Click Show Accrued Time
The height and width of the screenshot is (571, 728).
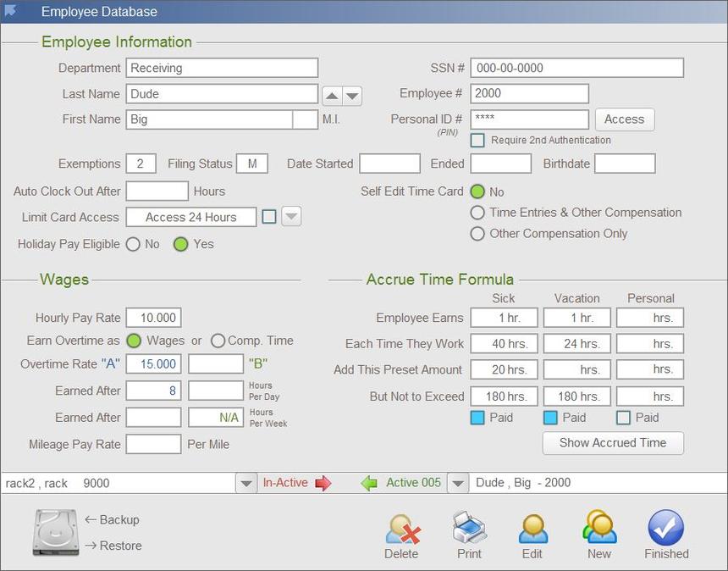pos(612,443)
